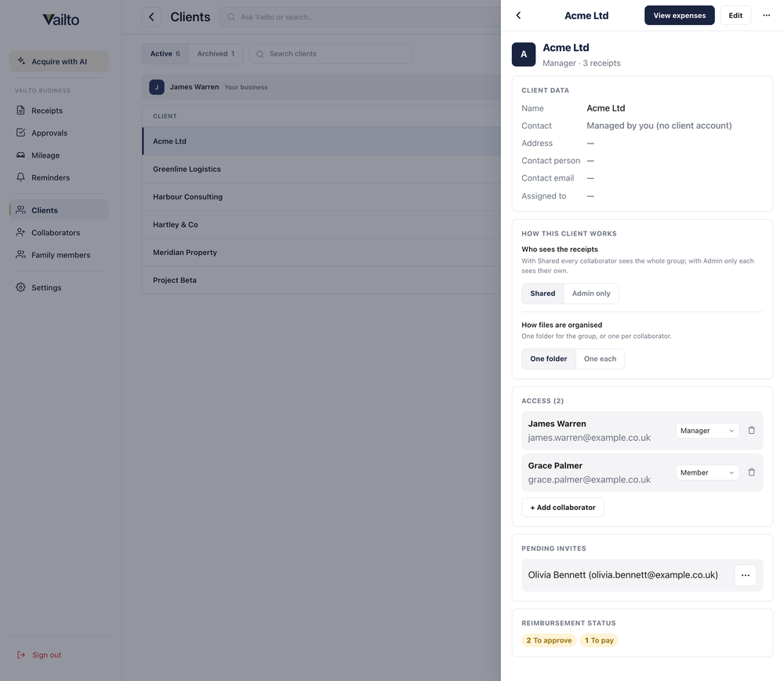784x681 pixels.
Task: Delete James Warren's access with trash icon
Action: click(752, 430)
